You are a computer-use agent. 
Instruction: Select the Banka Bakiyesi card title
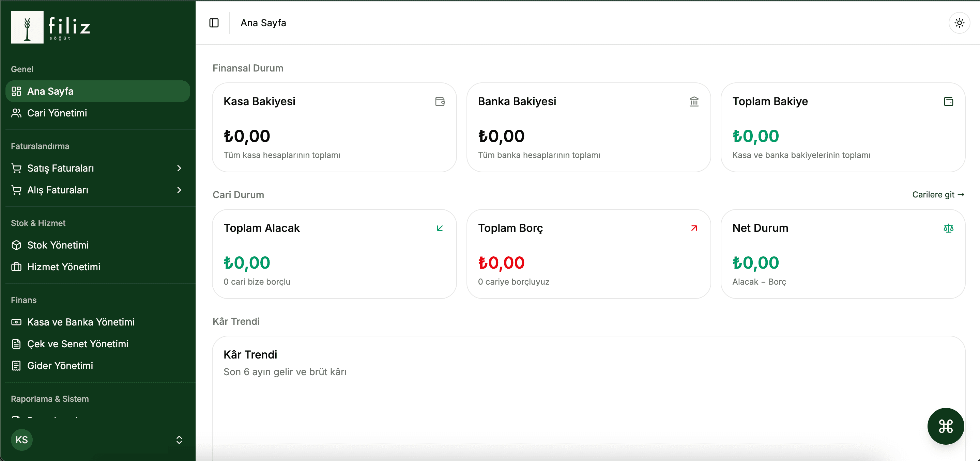pyautogui.click(x=517, y=101)
